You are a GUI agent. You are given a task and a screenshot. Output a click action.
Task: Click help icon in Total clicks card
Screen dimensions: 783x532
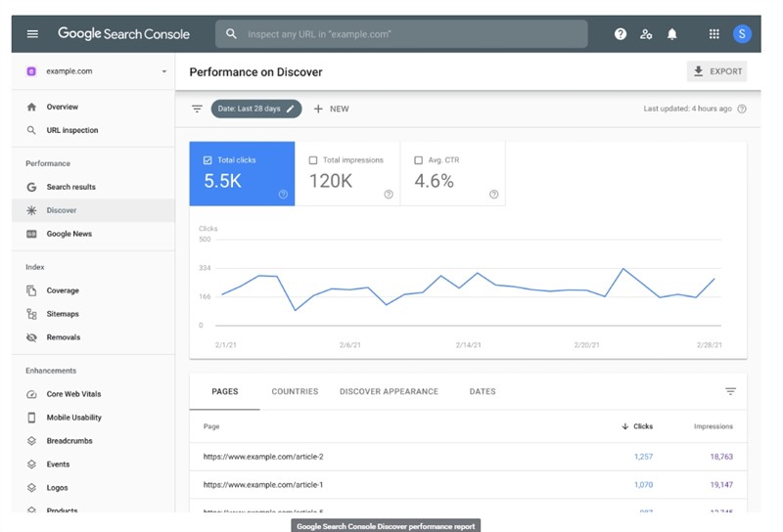tap(283, 195)
